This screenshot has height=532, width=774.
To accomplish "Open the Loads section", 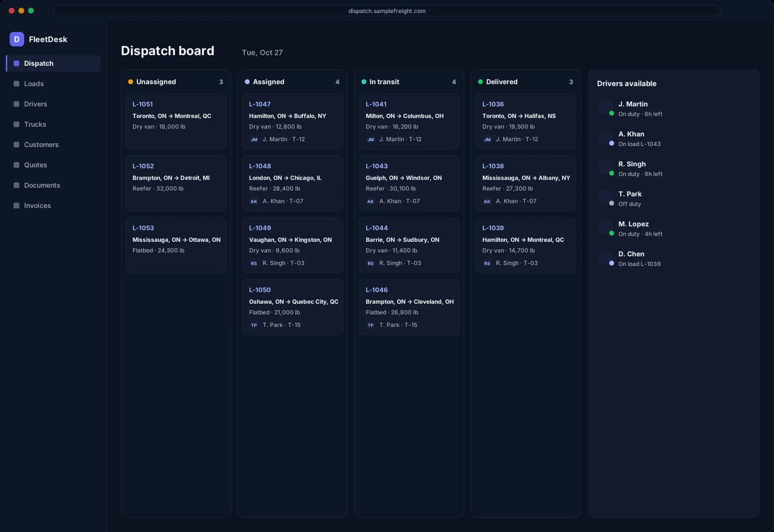I will click(53, 84).
